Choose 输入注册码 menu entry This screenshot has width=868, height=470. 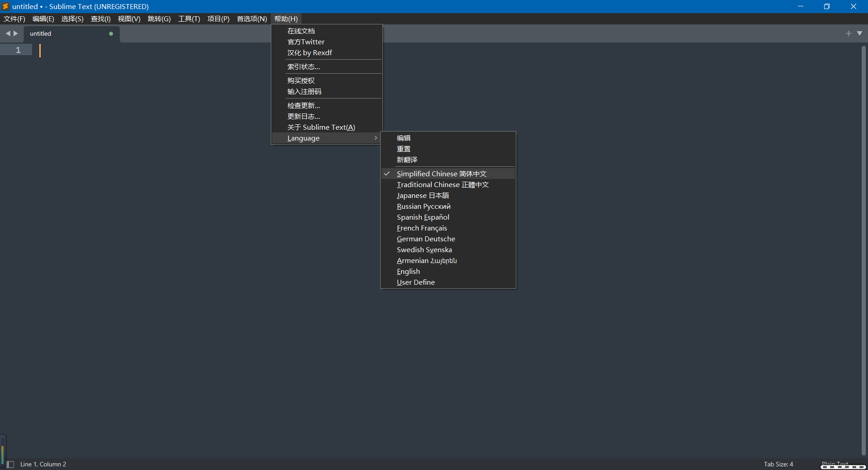327,92
